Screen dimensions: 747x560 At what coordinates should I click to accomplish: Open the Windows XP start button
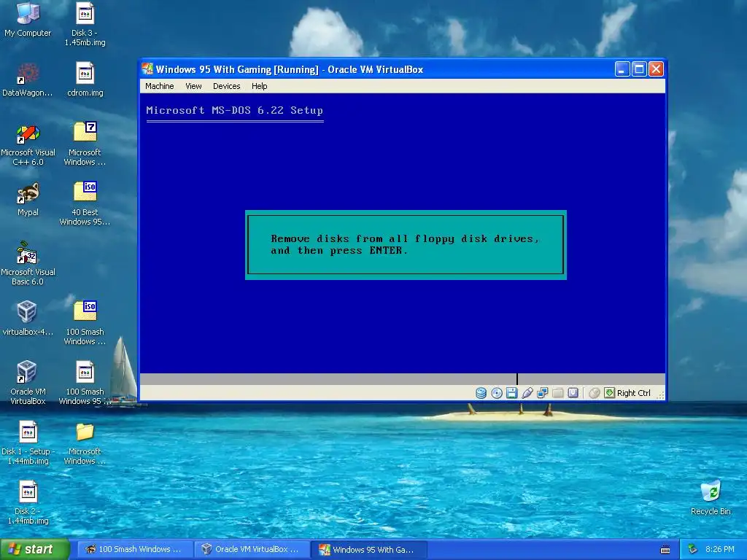coord(34,549)
